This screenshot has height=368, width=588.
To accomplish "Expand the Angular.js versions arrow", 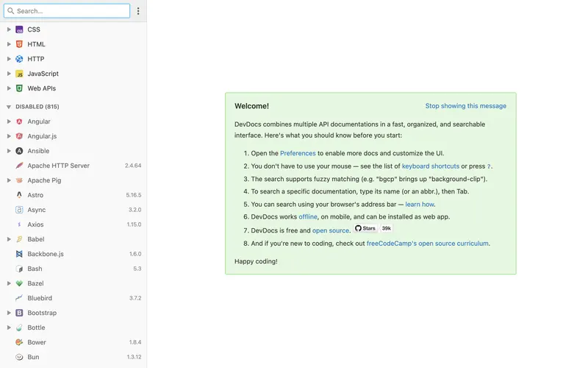I will point(9,136).
